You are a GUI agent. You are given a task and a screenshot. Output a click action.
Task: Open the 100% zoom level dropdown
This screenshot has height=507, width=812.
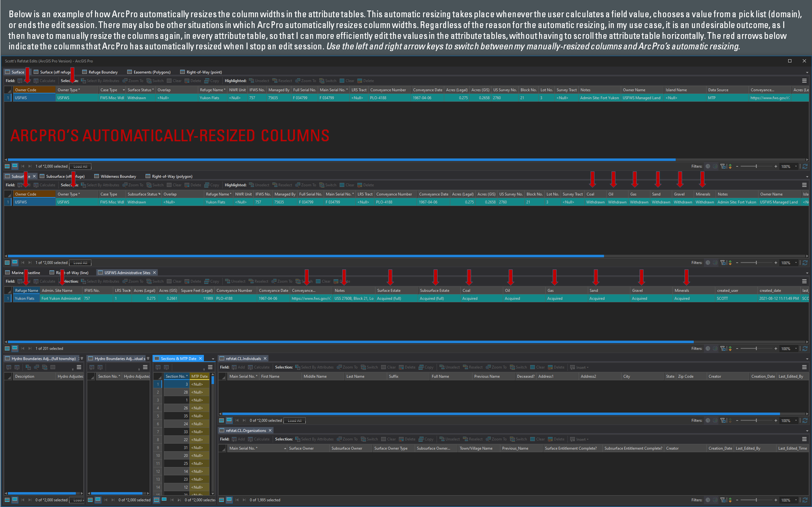796,166
